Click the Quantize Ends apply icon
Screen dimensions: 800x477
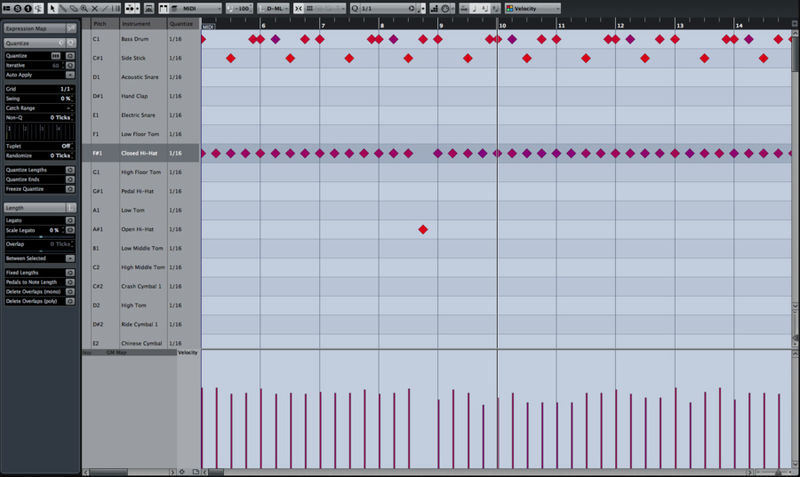coord(70,180)
